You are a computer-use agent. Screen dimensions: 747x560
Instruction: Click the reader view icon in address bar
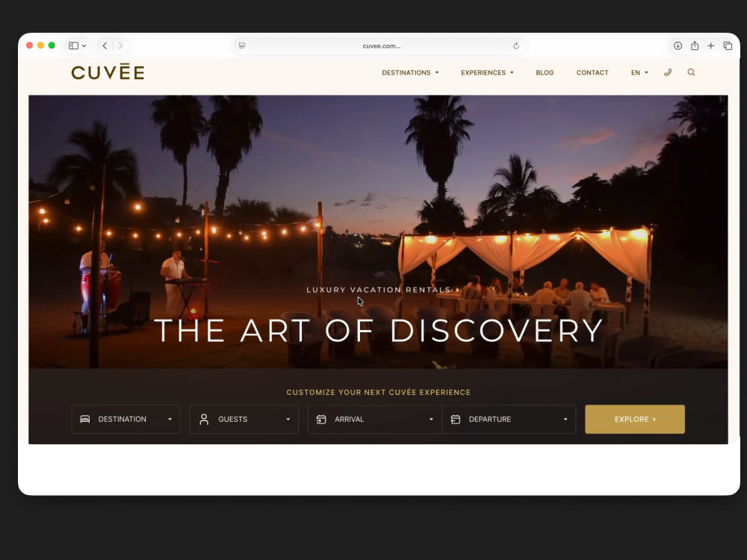[x=242, y=46]
